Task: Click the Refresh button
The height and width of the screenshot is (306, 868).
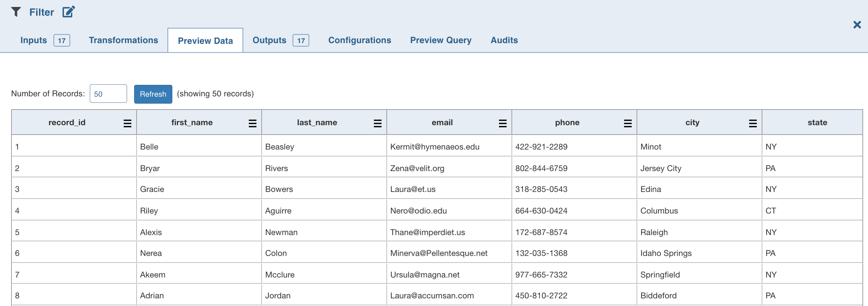Action: click(x=153, y=94)
